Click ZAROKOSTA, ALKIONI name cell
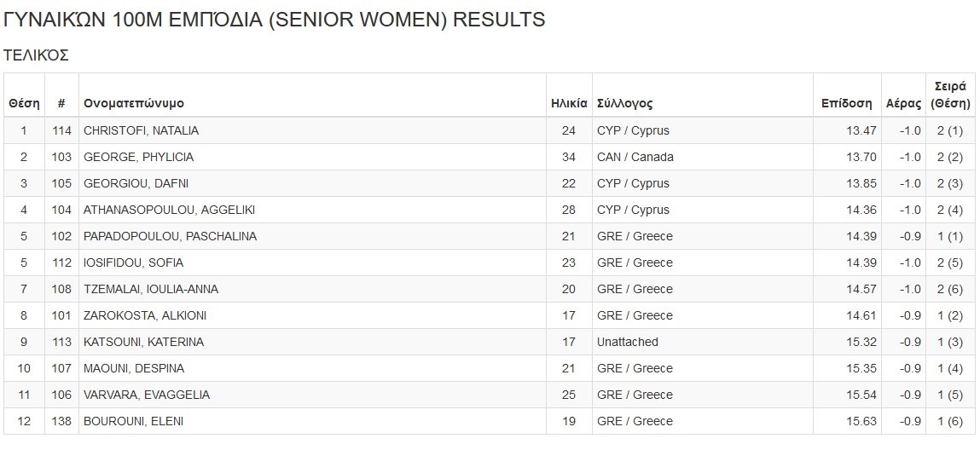 tap(145, 315)
